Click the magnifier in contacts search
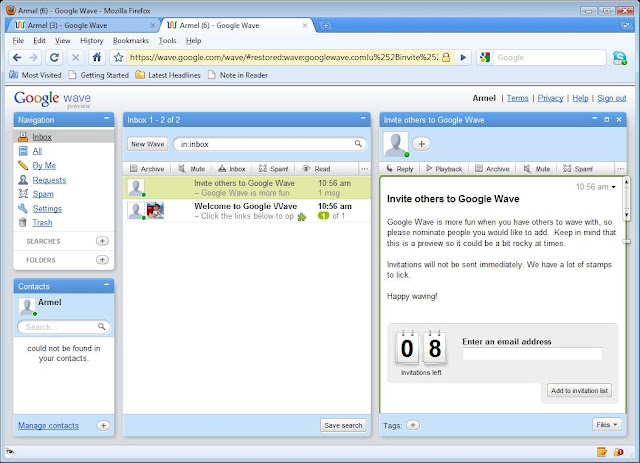The height and width of the screenshot is (463, 640). 101,327
